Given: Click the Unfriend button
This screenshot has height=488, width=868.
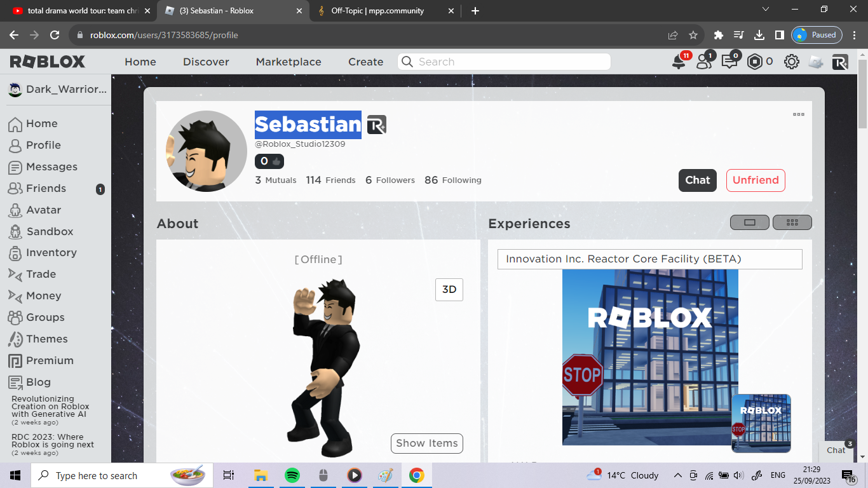Looking at the screenshot, I should 756,180.
